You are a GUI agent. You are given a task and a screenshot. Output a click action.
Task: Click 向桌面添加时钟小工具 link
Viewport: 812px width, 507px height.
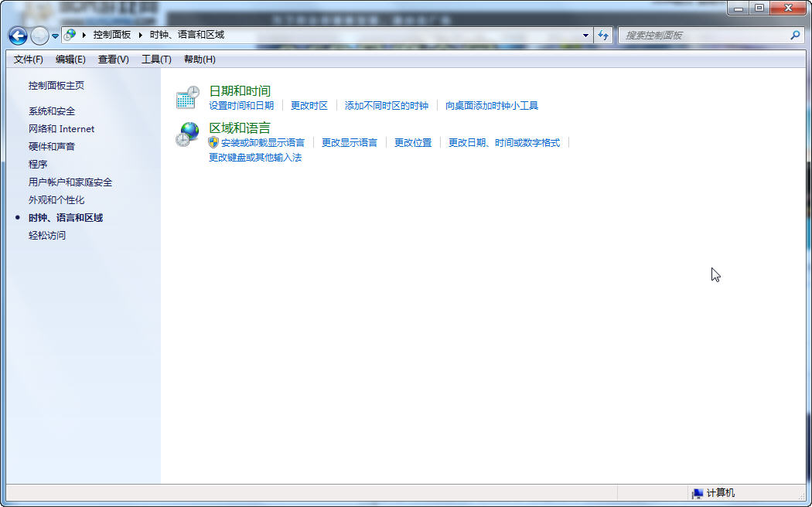(x=491, y=106)
